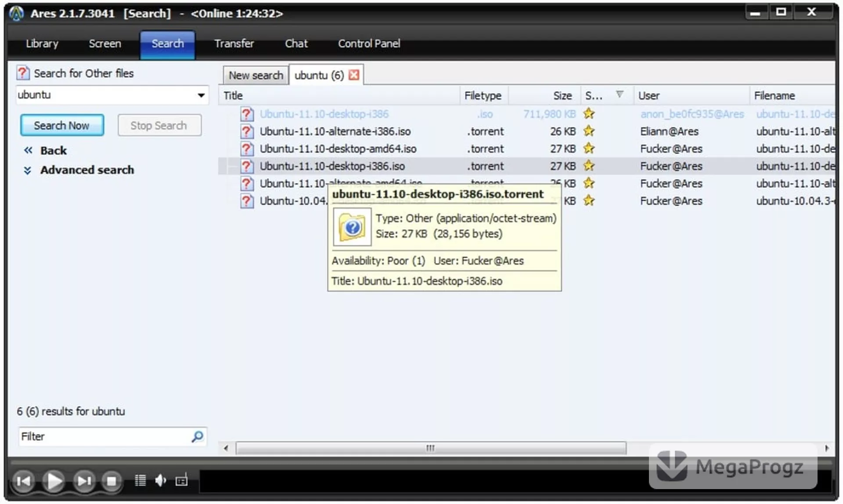Click the Search Now button
This screenshot has width=843, height=504.
(62, 126)
